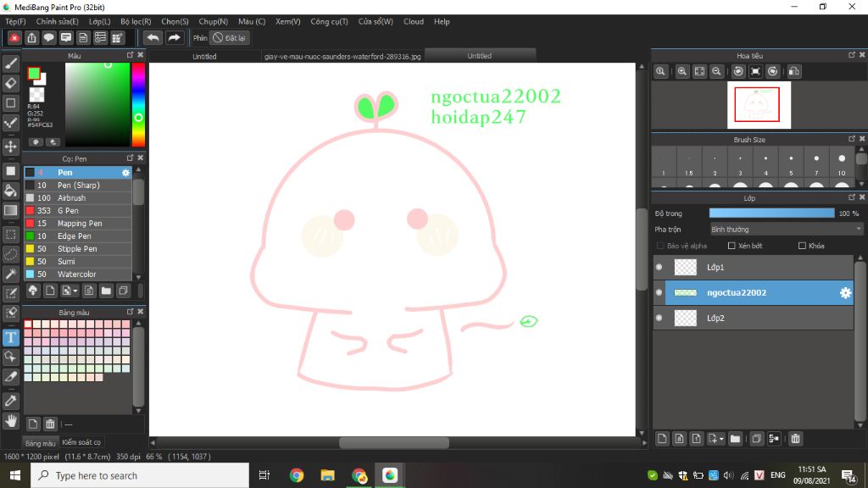Select the Gradient tool
This screenshot has width=868, height=488.
(10, 211)
